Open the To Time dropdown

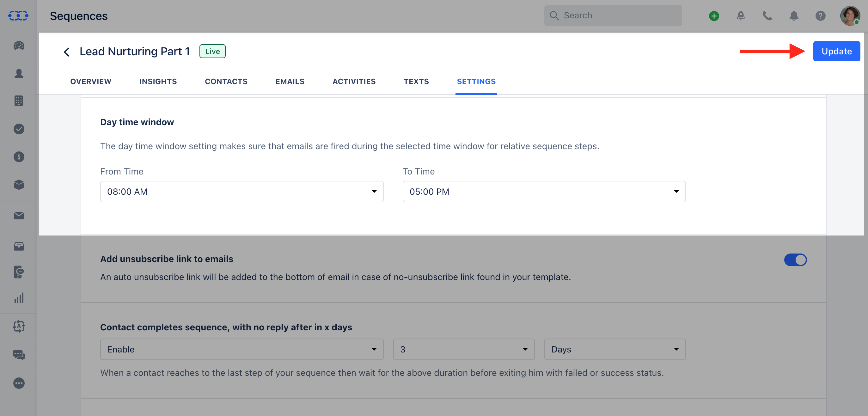coord(544,192)
